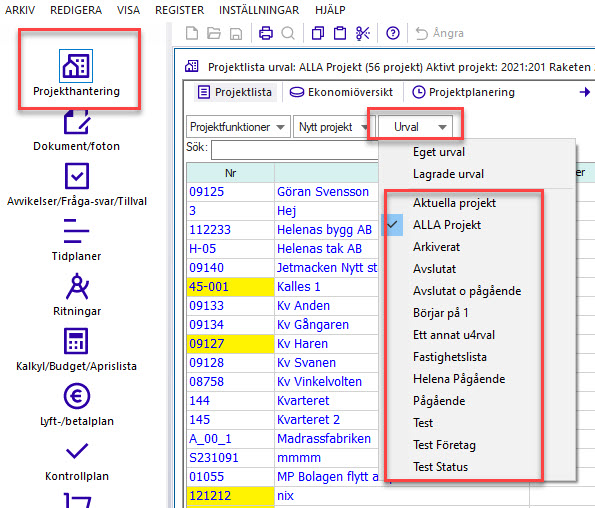595x508 pixels.
Task: Open project 09125 Göran Svensson link
Action: (323, 192)
